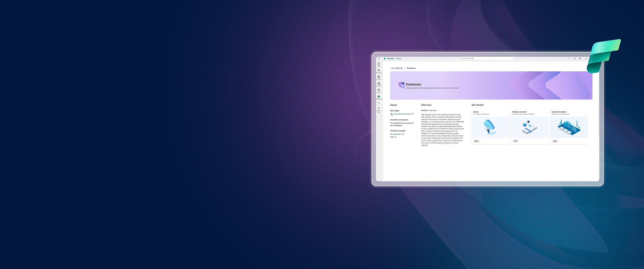Open the Monitor section
The width and height of the screenshot is (644, 269).
point(379,90)
